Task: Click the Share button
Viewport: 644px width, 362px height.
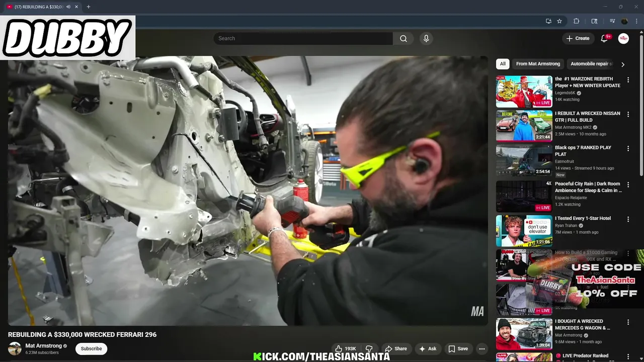Action: tap(395, 349)
